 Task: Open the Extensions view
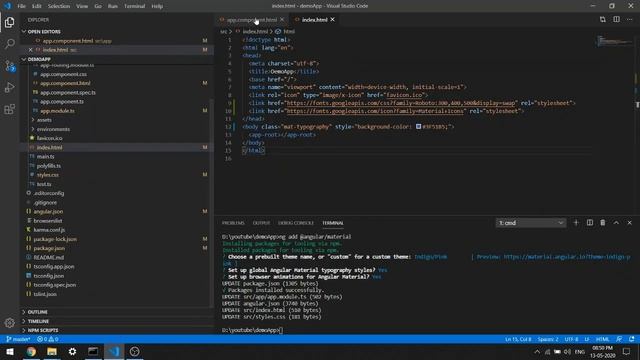point(10,109)
